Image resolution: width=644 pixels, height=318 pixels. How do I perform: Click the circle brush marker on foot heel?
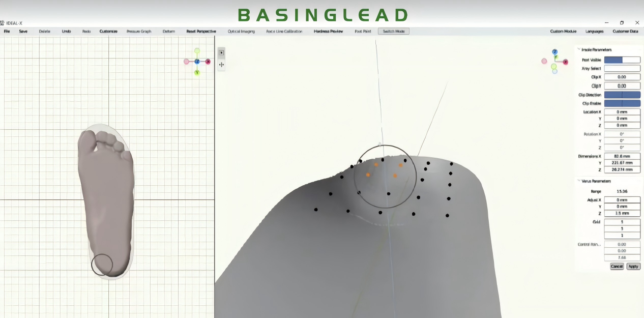(102, 264)
